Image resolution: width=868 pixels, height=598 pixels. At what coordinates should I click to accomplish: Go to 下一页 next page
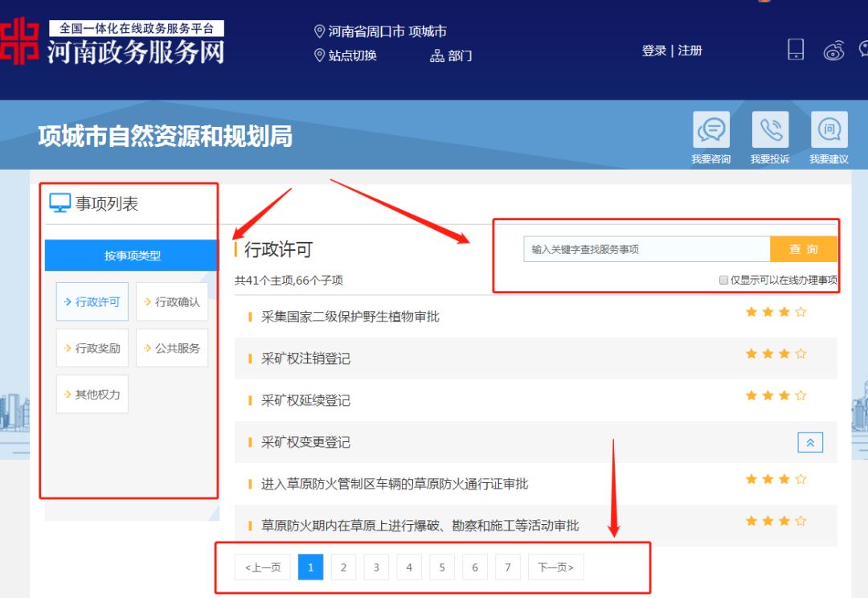coord(555,567)
